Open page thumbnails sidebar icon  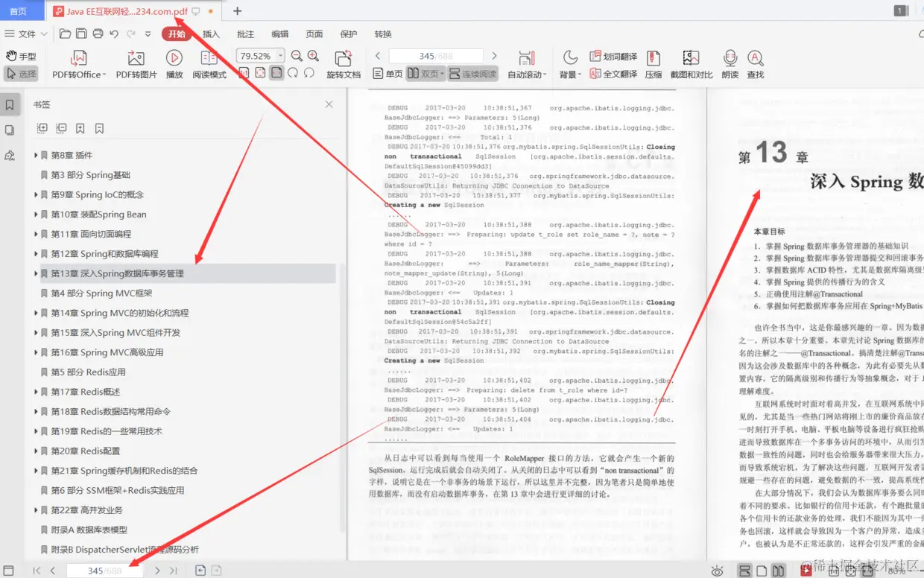[10, 130]
